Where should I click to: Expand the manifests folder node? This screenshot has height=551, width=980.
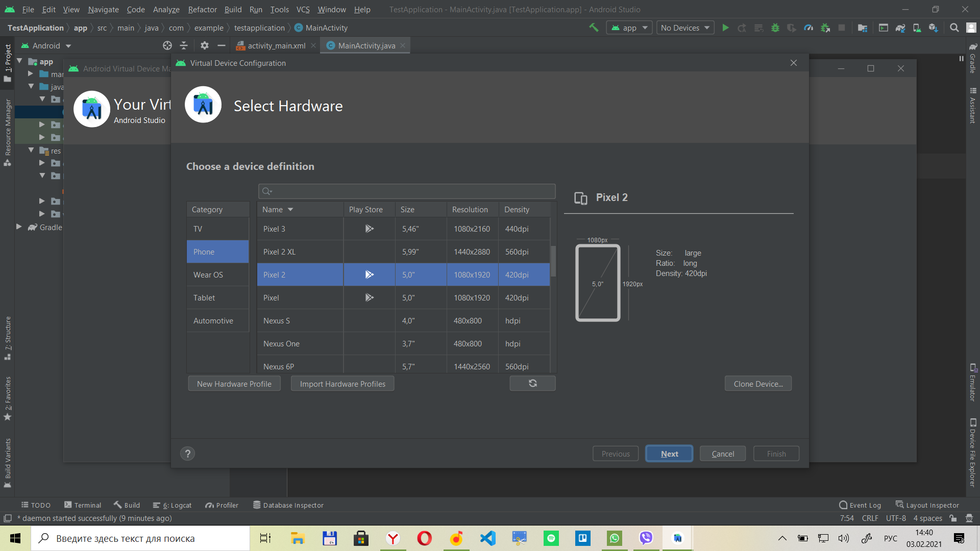[x=31, y=73]
